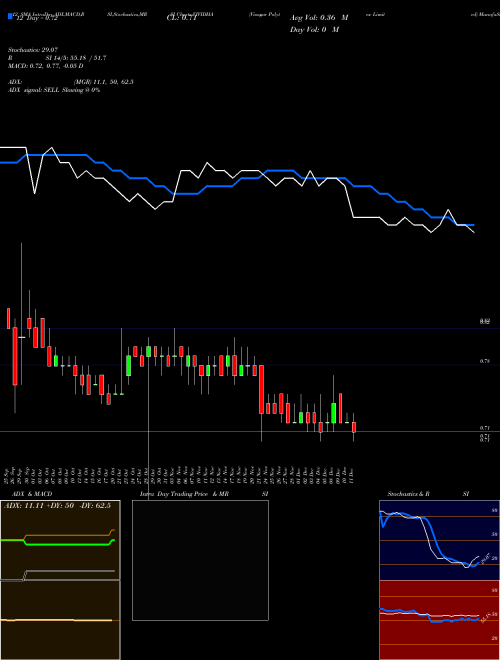Click the 0.78 price axis label
The width and height of the screenshot is (500, 660).
[485, 361]
